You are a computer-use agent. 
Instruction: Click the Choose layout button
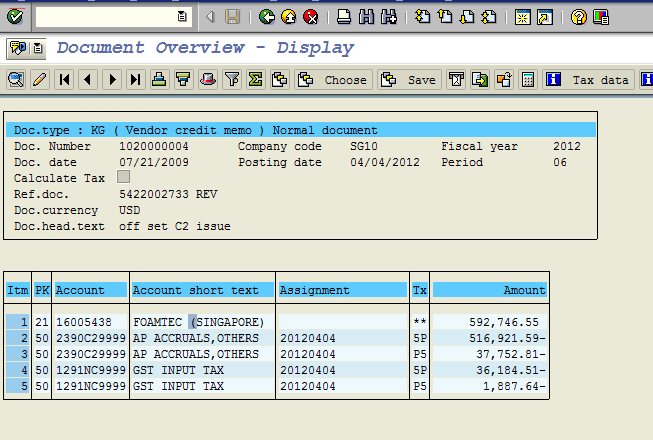pyautogui.click(x=334, y=80)
